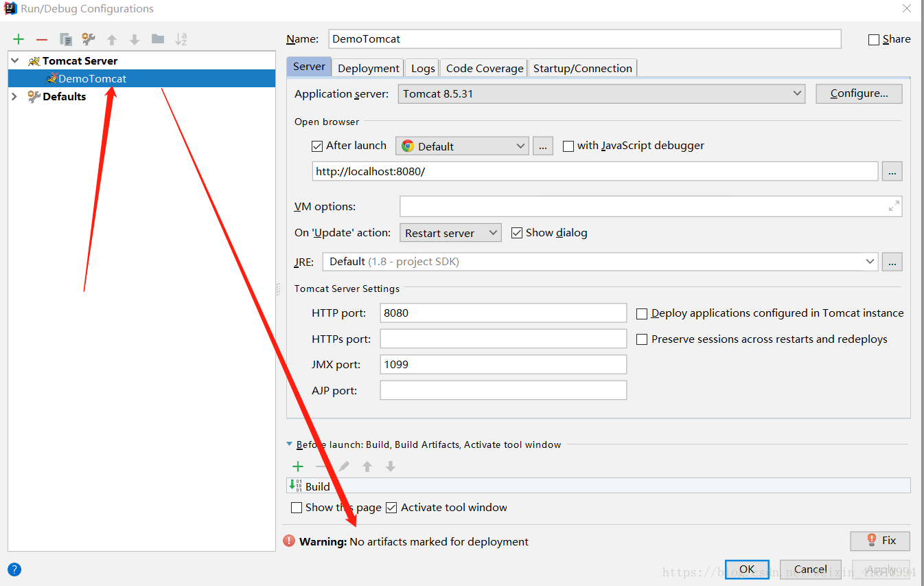Select the Build entry in before launch list
This screenshot has height=586, width=924.
tap(599, 486)
